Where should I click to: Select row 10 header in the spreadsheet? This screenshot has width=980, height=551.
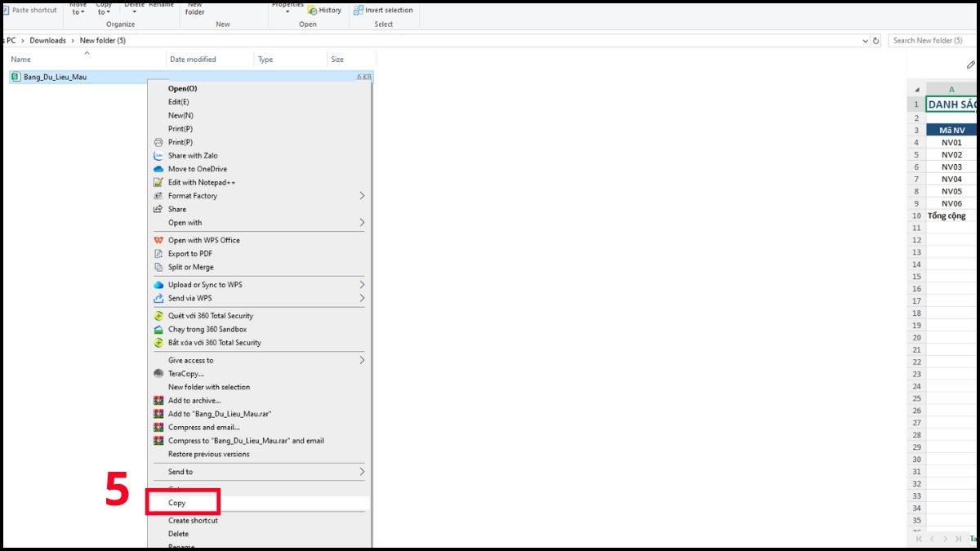pos(916,216)
